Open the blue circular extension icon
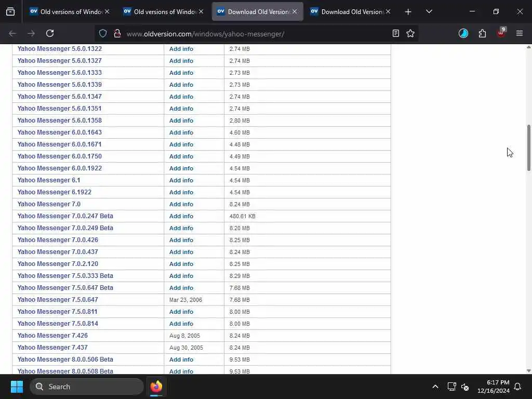Screen dimensions: 532x399 (x=463, y=33)
